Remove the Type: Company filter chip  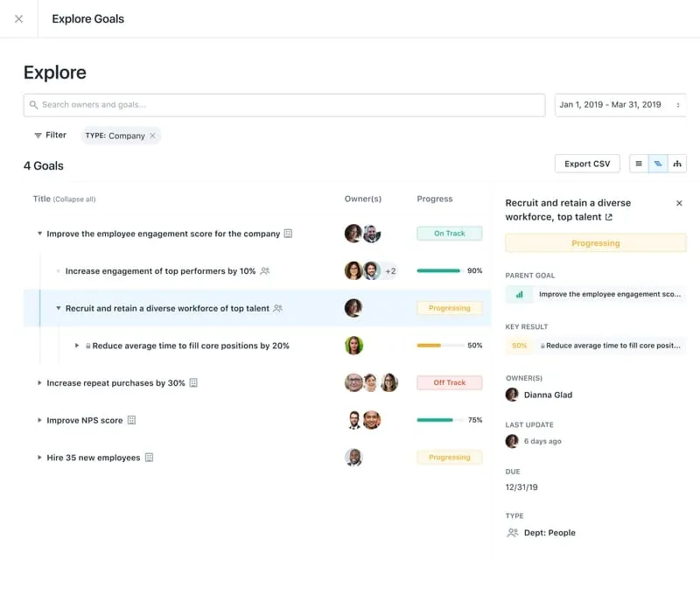tap(152, 136)
